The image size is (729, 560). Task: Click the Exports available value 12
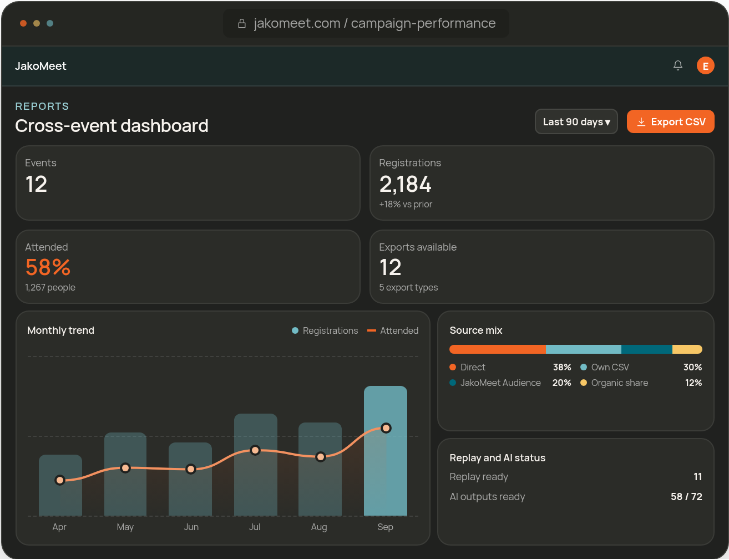pyautogui.click(x=390, y=268)
